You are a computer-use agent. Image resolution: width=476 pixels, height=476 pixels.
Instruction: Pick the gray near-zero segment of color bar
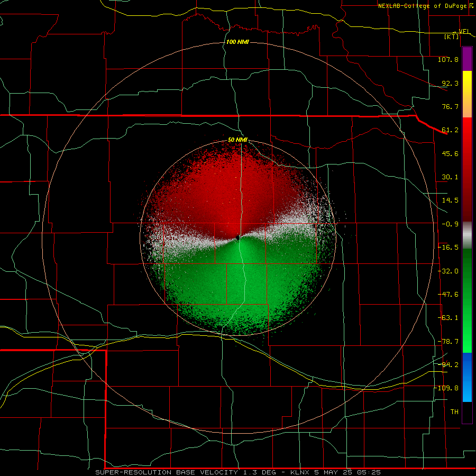(467, 235)
